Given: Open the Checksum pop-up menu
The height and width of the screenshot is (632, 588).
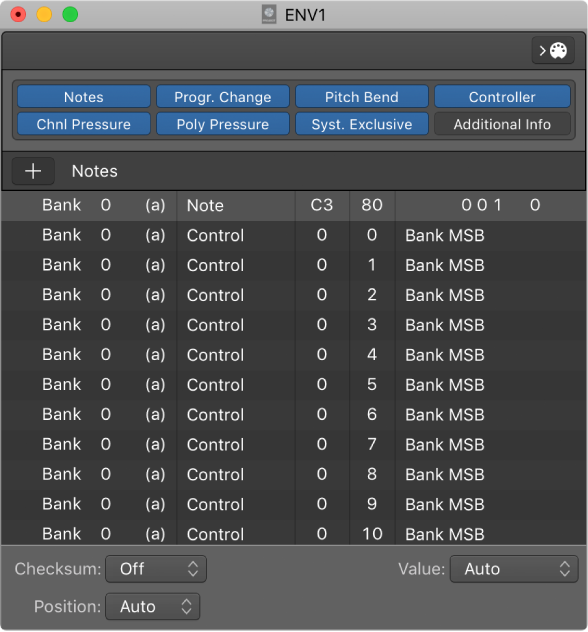Looking at the screenshot, I should pos(156,569).
